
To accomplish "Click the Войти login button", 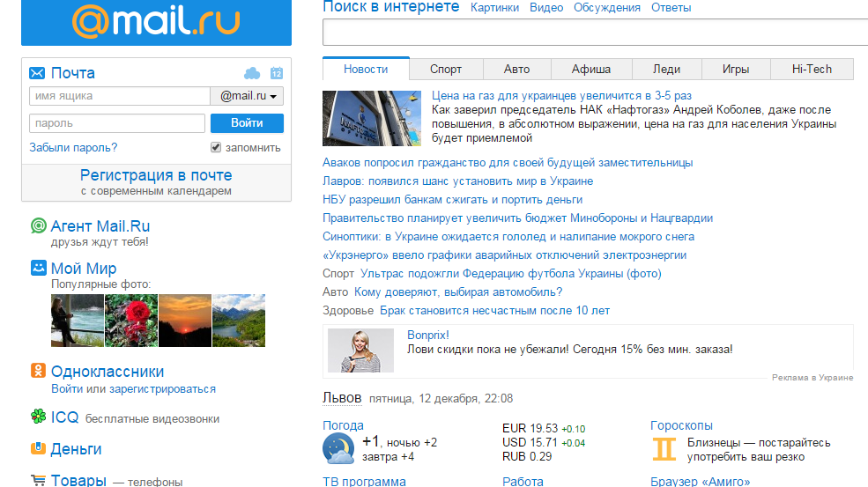I will pyautogui.click(x=247, y=123).
